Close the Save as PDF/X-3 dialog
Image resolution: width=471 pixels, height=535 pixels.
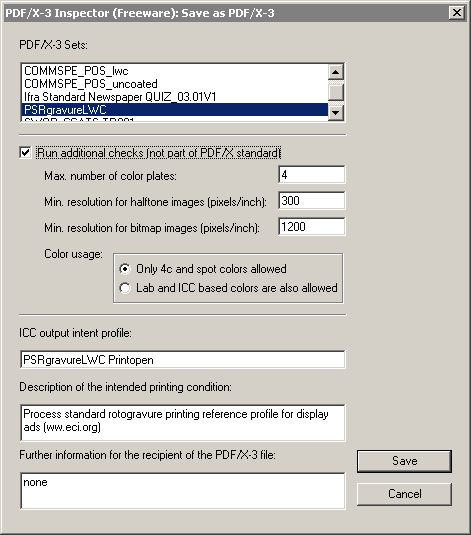click(x=456, y=13)
